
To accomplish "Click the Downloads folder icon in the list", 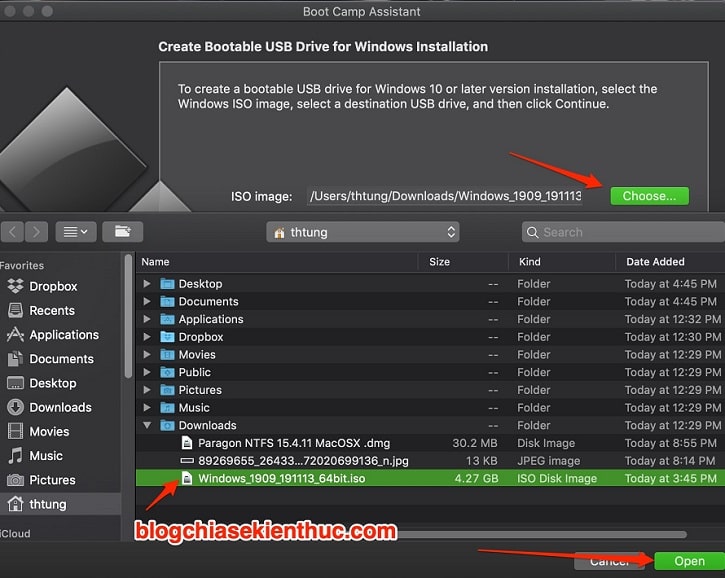I will 167,425.
